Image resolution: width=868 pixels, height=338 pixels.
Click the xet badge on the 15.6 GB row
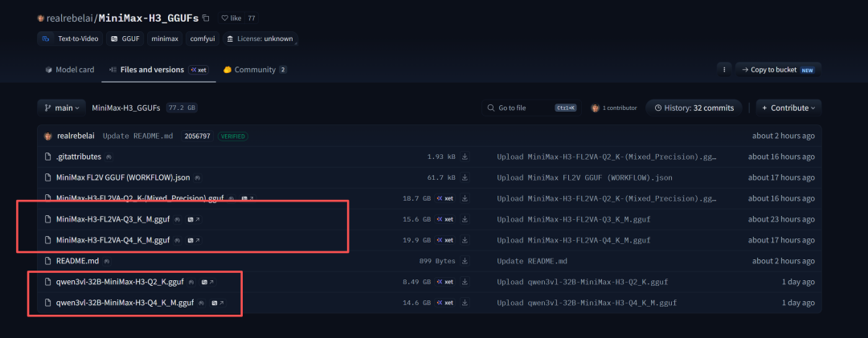tap(444, 219)
